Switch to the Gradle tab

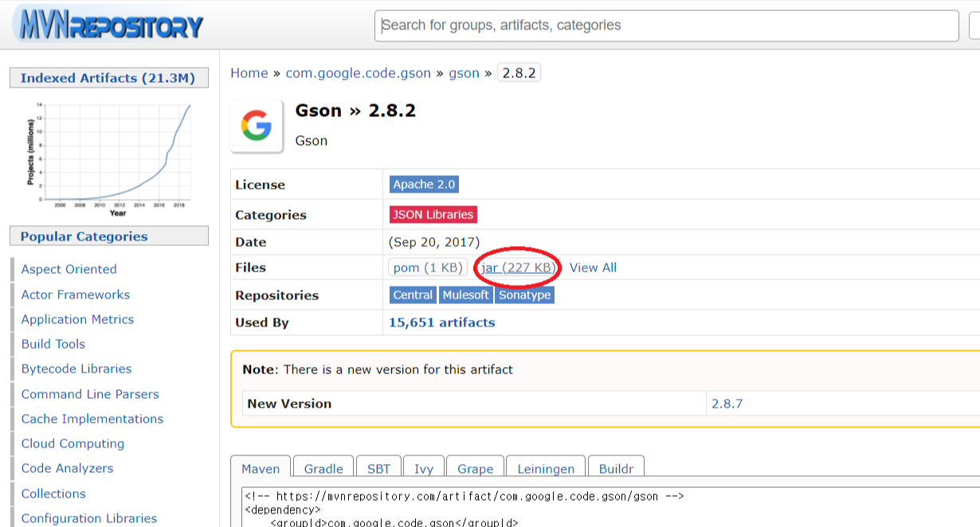[323, 468]
